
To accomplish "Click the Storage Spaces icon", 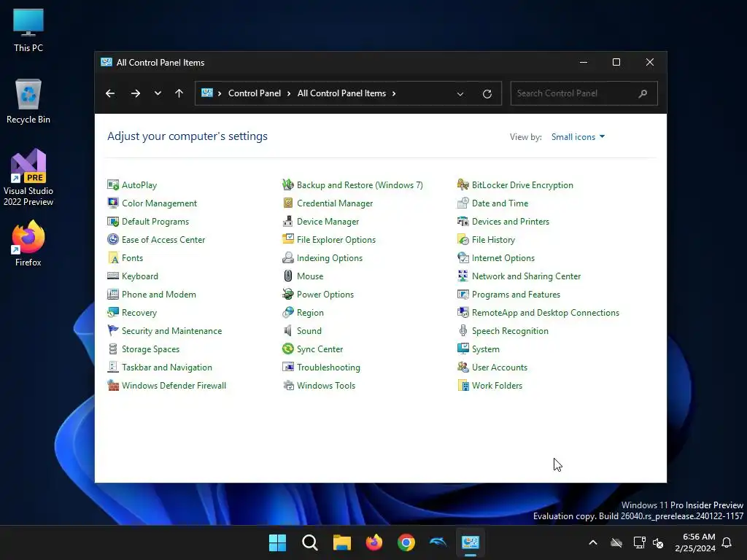I will pos(113,349).
